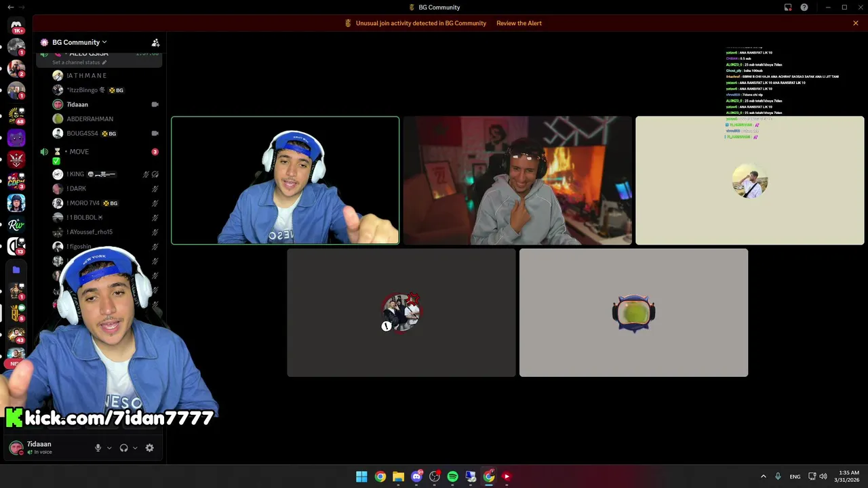Focus blue-jacket streamer video tile
Viewport: 868px width, 488px height.
(285, 180)
